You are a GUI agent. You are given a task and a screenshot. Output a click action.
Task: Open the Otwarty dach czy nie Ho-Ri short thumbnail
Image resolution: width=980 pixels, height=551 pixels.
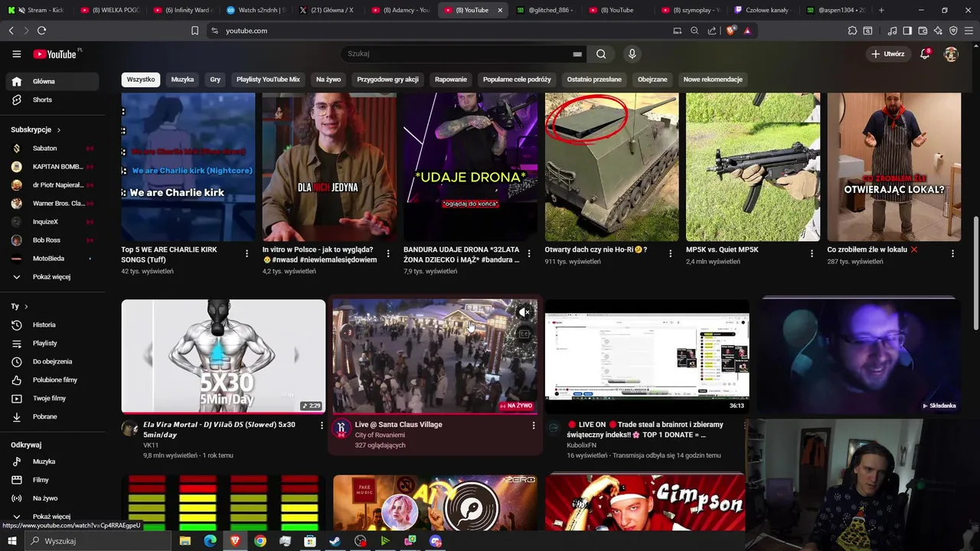[612, 167]
